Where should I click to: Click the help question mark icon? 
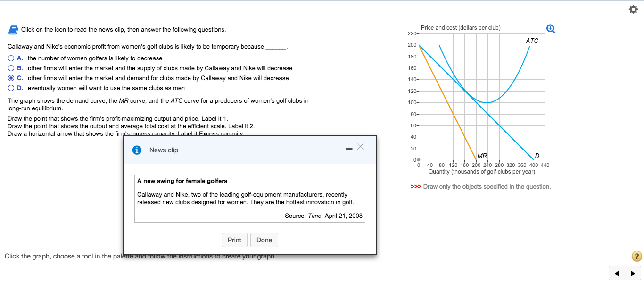click(636, 256)
